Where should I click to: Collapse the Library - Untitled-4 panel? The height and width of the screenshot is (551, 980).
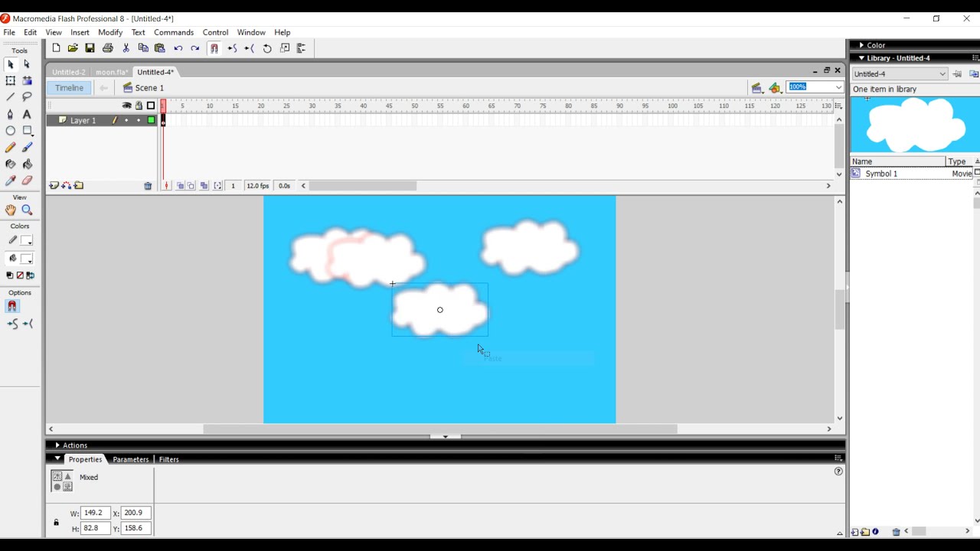pyautogui.click(x=861, y=58)
